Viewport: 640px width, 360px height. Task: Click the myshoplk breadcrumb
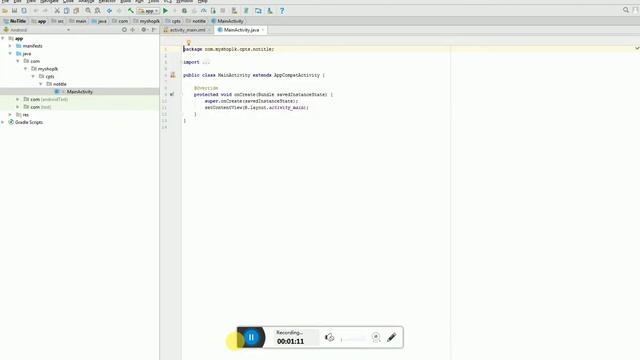click(147, 21)
